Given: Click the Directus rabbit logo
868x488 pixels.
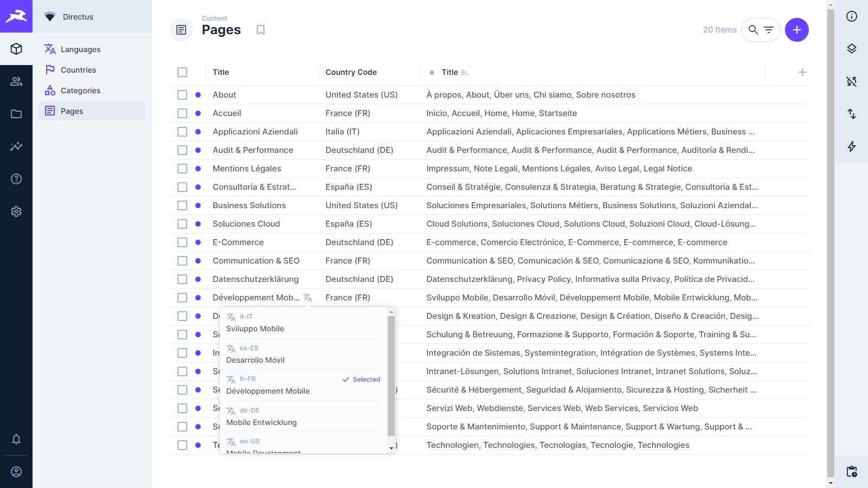Looking at the screenshot, I should pyautogui.click(x=16, y=16).
